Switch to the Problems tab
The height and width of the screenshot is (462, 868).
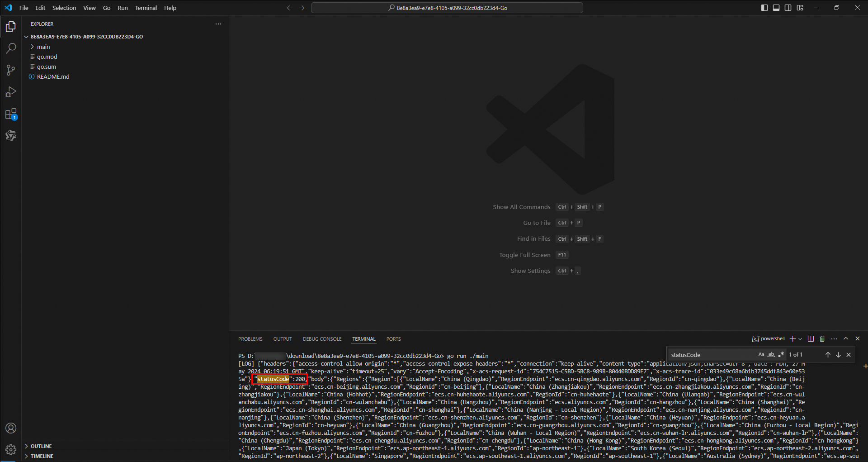tap(250, 339)
